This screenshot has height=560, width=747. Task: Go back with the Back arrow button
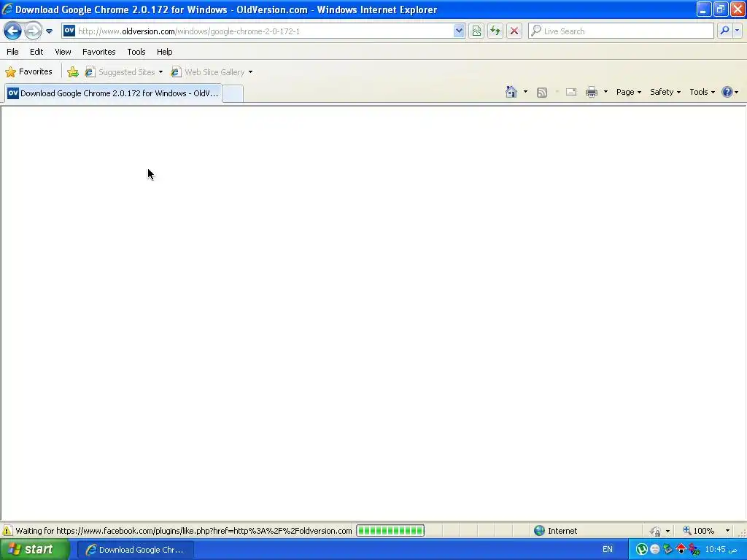(x=12, y=31)
